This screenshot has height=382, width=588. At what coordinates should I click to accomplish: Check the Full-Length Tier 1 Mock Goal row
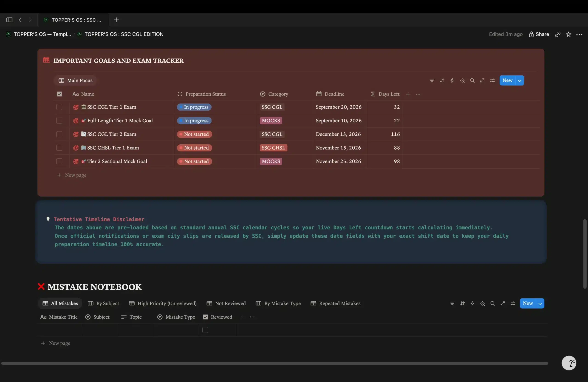[59, 121]
